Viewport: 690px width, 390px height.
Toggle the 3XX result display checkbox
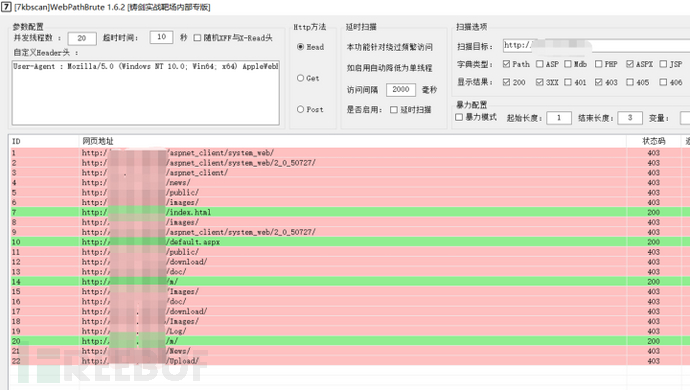coord(540,82)
